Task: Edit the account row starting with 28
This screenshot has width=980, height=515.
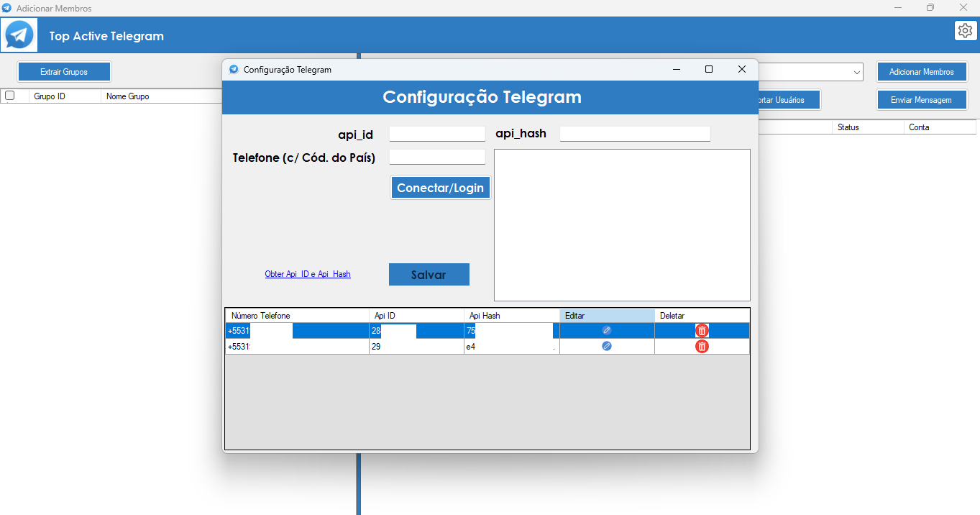Action: coord(607,330)
